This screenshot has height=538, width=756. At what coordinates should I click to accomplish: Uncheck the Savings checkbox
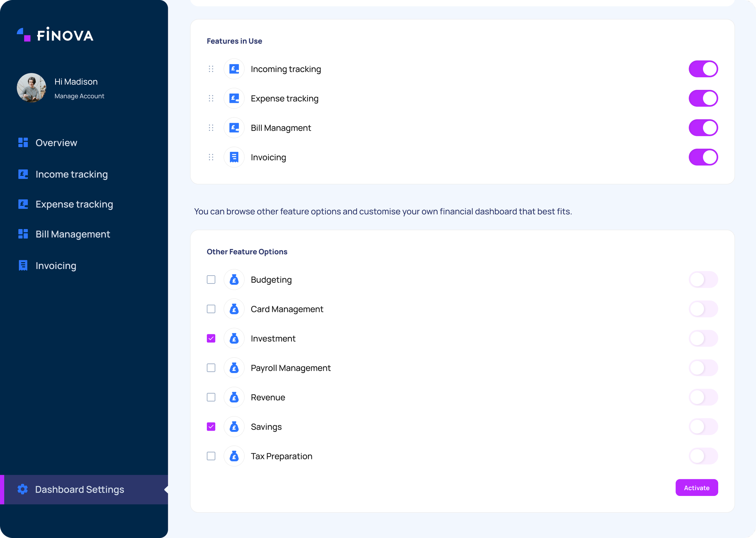[x=211, y=427]
